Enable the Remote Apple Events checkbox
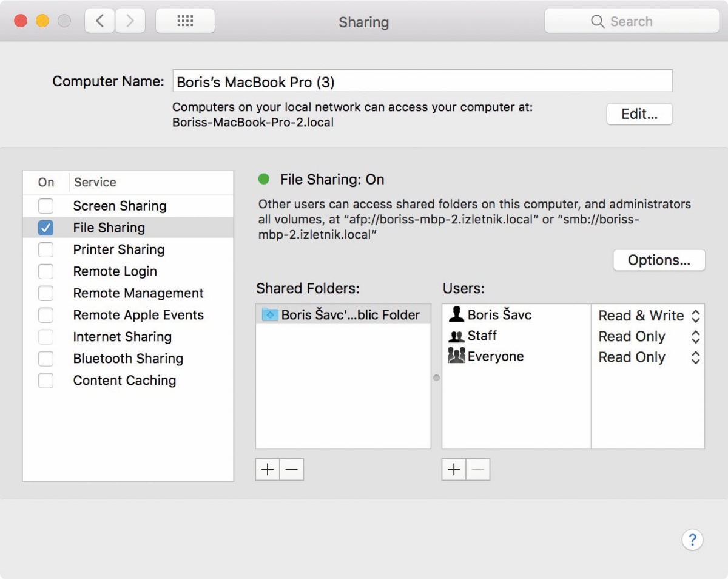 point(45,315)
